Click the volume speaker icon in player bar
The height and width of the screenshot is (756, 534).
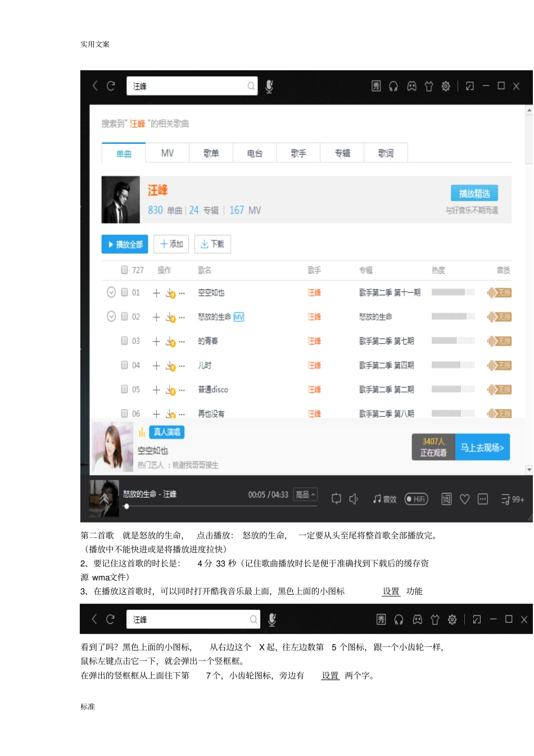pyautogui.click(x=354, y=499)
